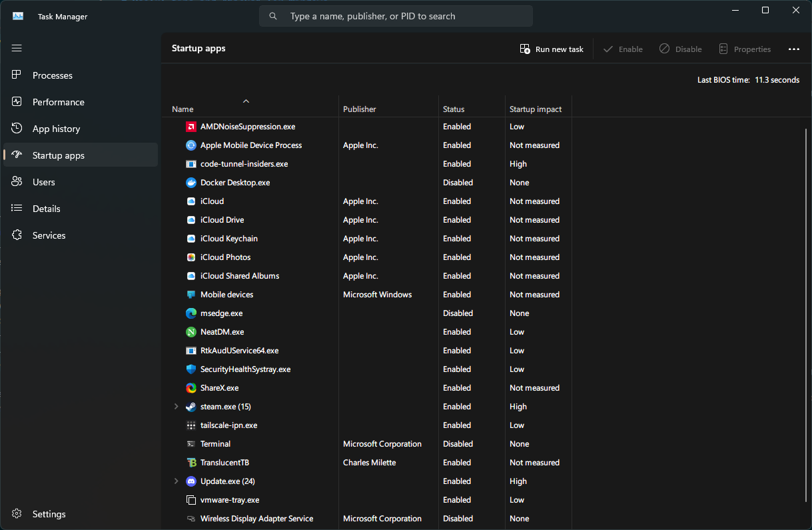Click Run new task
Viewport: 812px width, 530px height.
552,49
